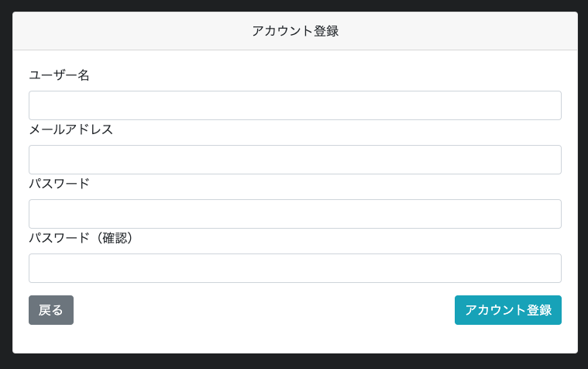Click the field under the ユーザー名 label
Image resolution: width=588 pixels, height=369 pixels.
294,105
